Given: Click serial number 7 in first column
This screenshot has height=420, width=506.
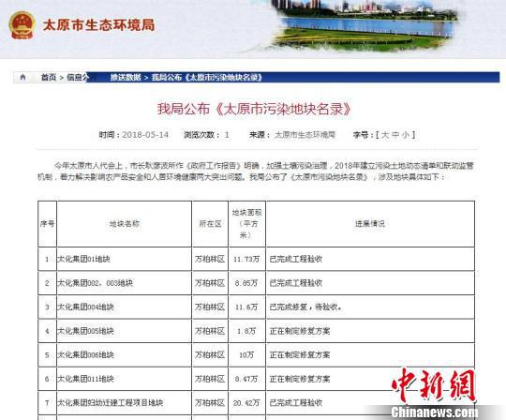Looking at the screenshot, I should pos(47,402).
